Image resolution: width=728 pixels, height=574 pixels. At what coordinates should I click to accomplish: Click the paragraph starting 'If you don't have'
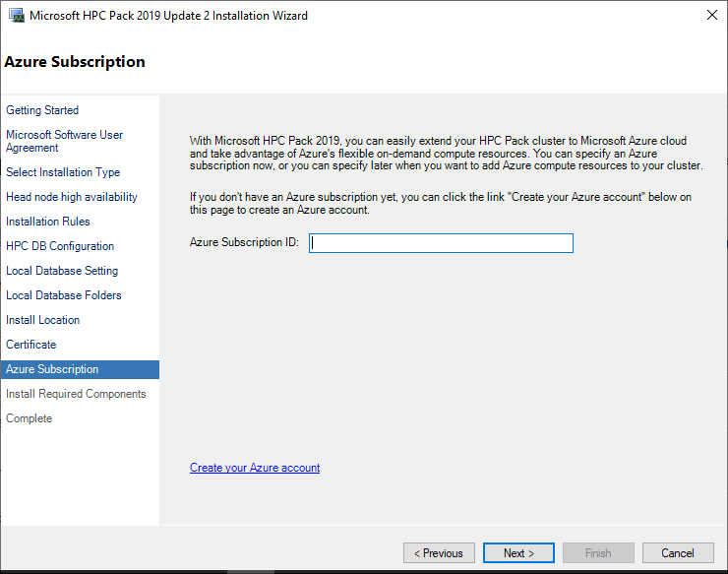(x=441, y=203)
